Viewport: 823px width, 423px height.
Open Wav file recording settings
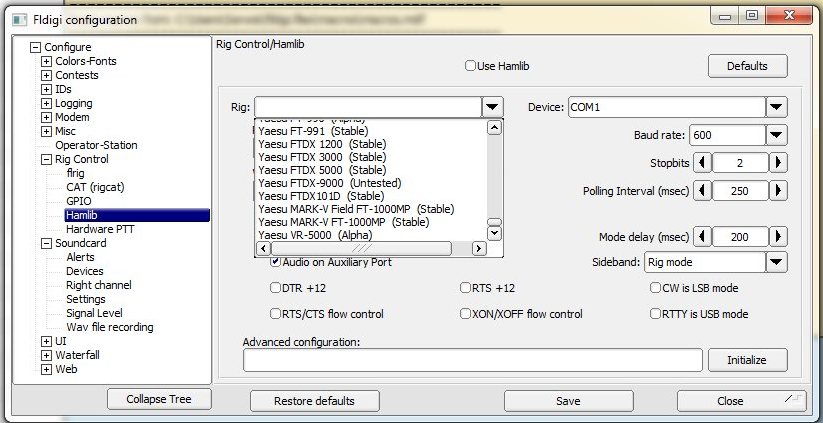(x=110, y=327)
